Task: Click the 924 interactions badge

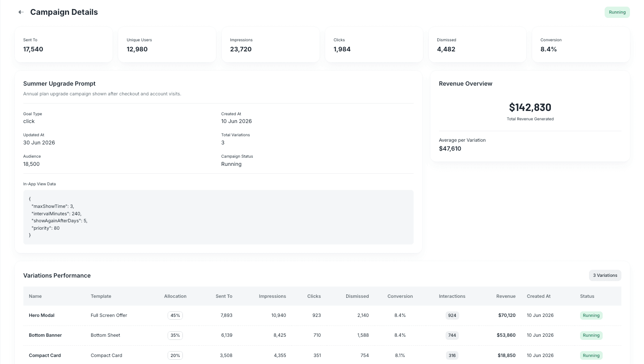Action: pos(452,315)
